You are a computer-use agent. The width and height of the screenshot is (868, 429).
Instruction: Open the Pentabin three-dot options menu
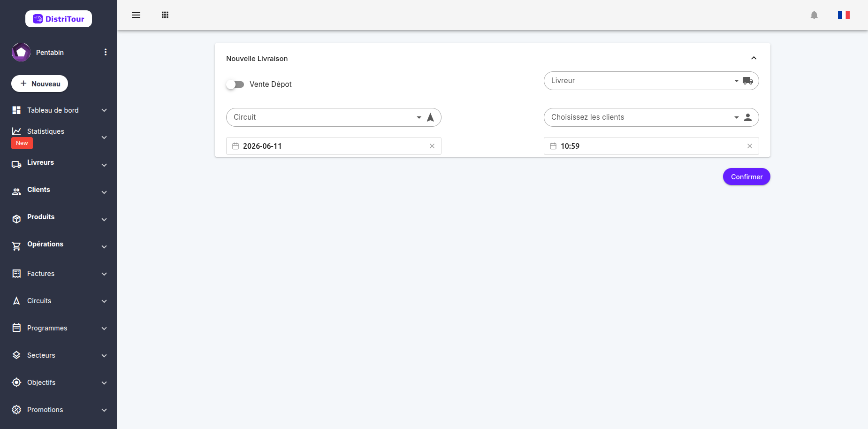click(106, 52)
